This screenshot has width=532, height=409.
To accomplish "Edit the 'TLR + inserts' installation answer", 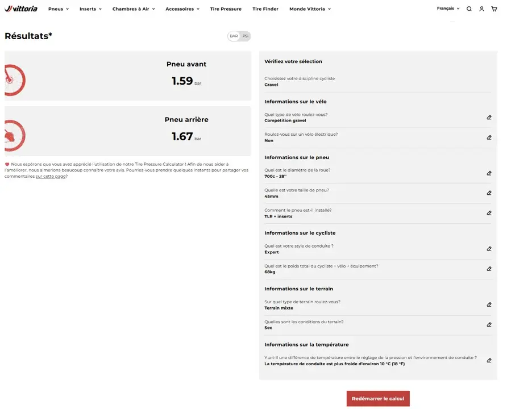I will pos(489,213).
